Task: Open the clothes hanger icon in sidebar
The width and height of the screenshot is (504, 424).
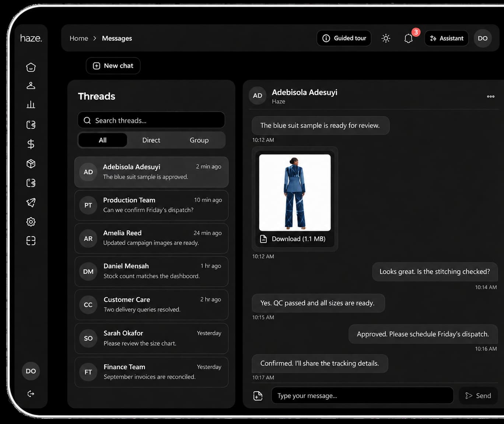Action: [x=31, y=86]
